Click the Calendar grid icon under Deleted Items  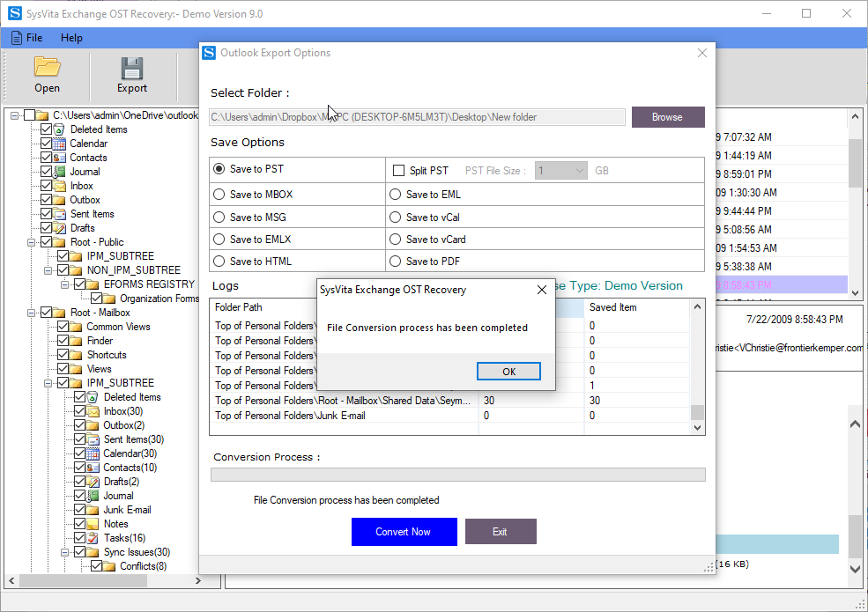[x=59, y=144]
